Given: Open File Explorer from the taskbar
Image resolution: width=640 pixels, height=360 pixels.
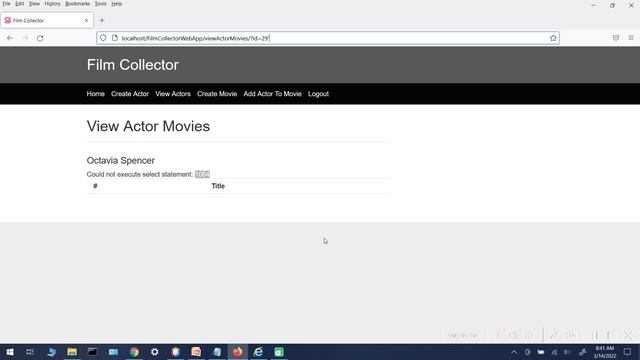Looking at the screenshot, I should (72, 352).
